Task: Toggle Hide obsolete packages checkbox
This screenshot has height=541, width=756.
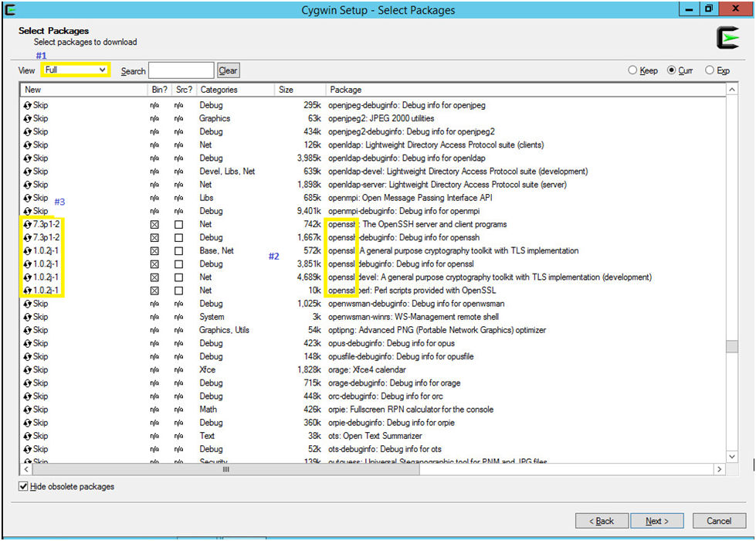Action: pos(23,486)
